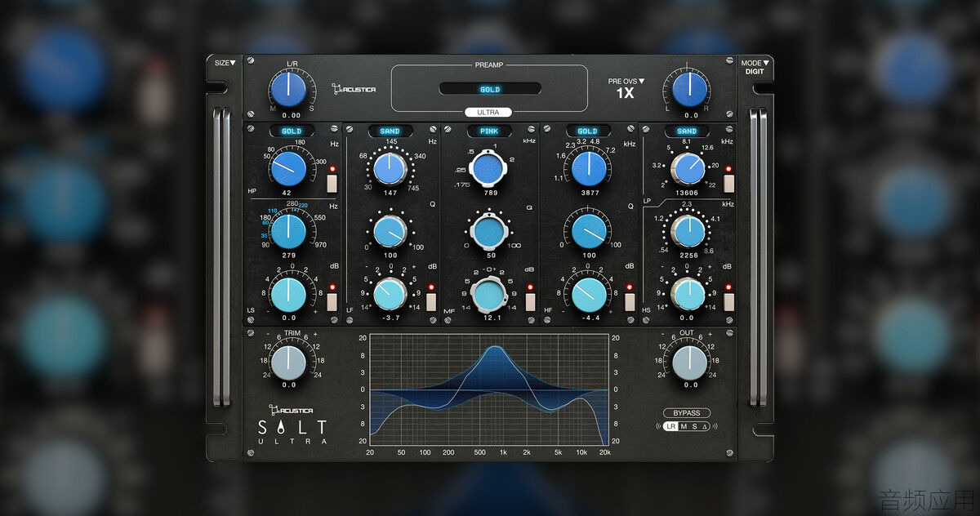Click the Acustica logo beside the L/R knob
Screen dimensions: 980x516
[x=354, y=88]
